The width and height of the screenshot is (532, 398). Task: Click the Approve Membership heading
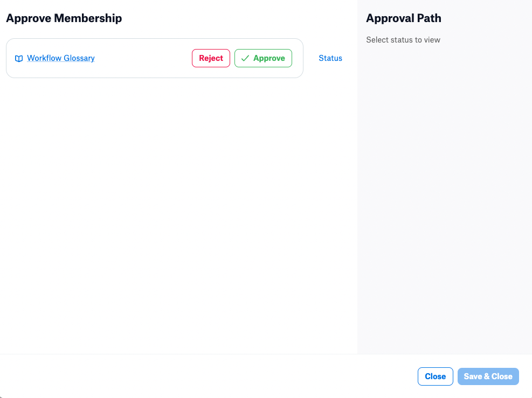coord(64,18)
